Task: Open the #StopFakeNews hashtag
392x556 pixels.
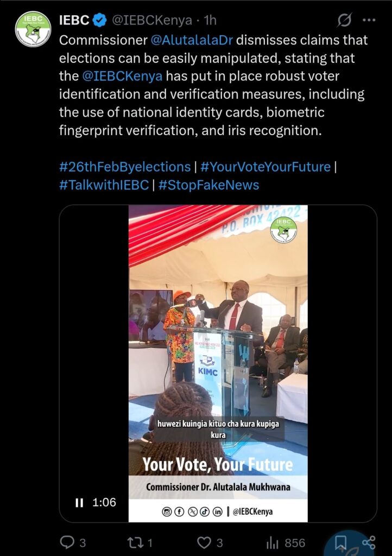Action: (x=209, y=185)
